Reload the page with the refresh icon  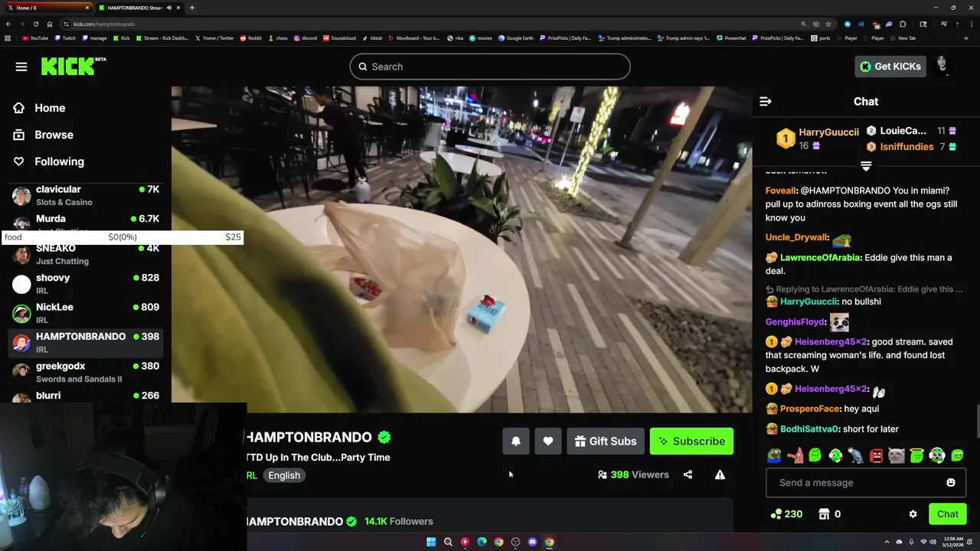35,24
